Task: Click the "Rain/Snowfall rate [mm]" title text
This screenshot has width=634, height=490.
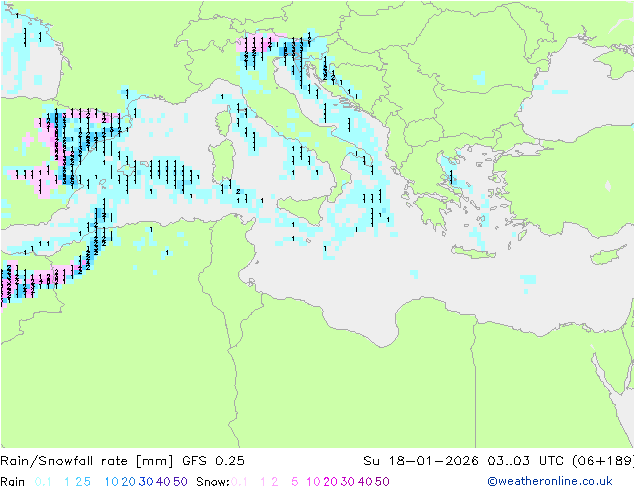Action: tap(87, 461)
